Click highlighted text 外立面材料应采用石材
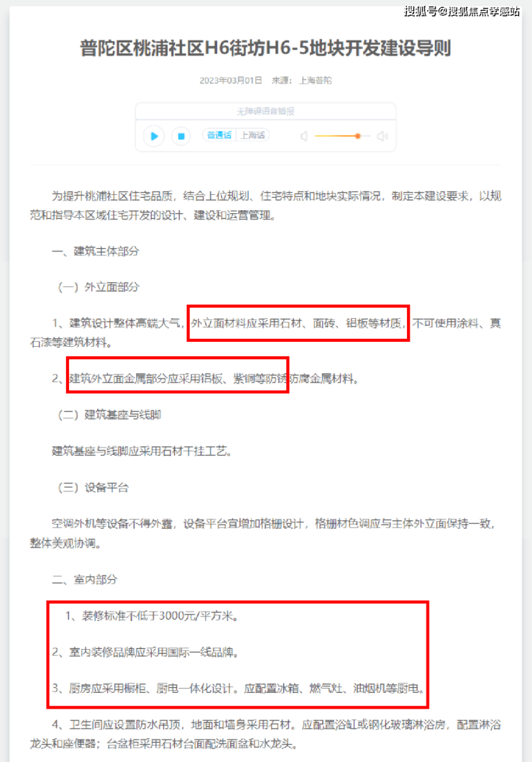 [x=247, y=323]
